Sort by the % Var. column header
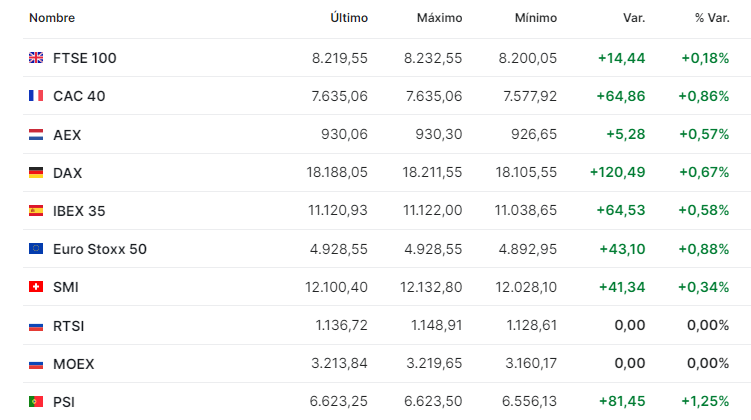The width and height of the screenshot is (751, 420). [712, 18]
